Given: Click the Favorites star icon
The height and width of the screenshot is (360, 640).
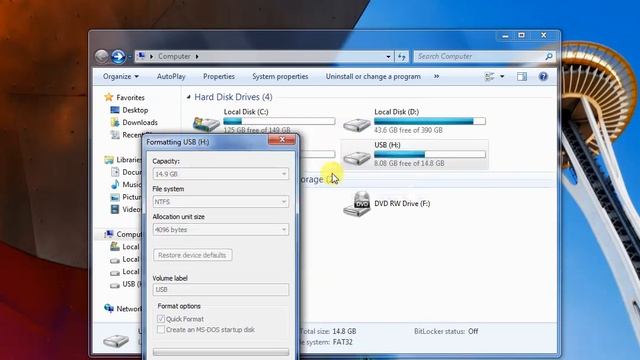Looking at the screenshot, I should (109, 97).
